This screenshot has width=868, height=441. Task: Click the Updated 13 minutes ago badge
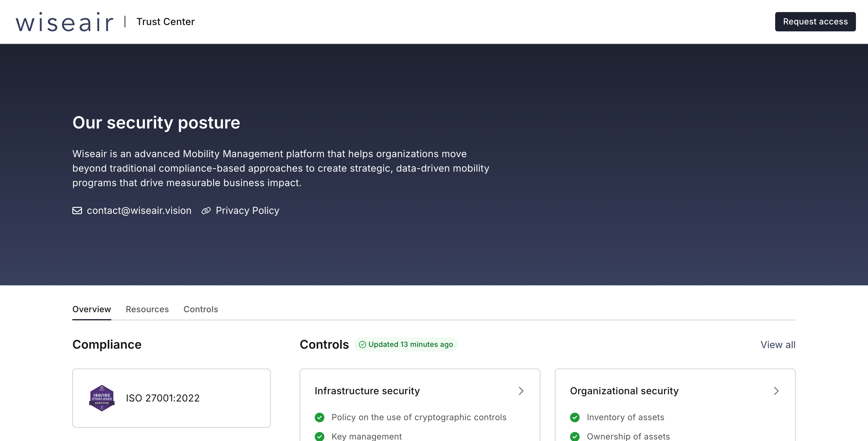(406, 344)
